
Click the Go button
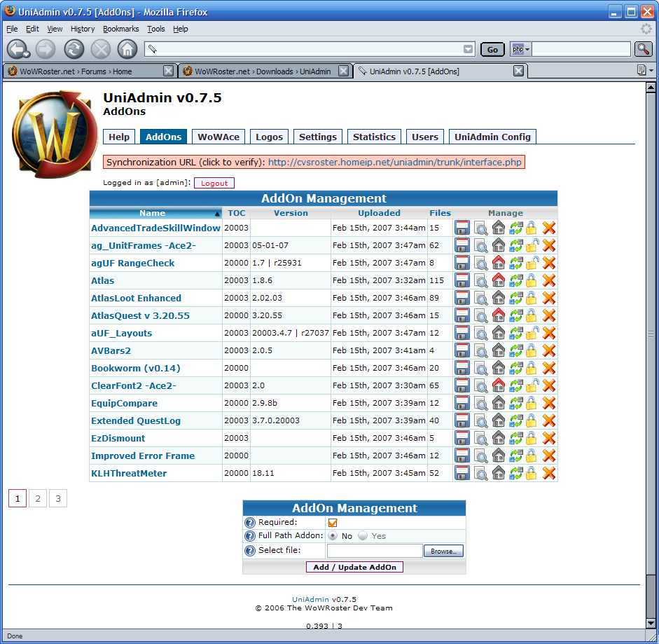(x=492, y=50)
